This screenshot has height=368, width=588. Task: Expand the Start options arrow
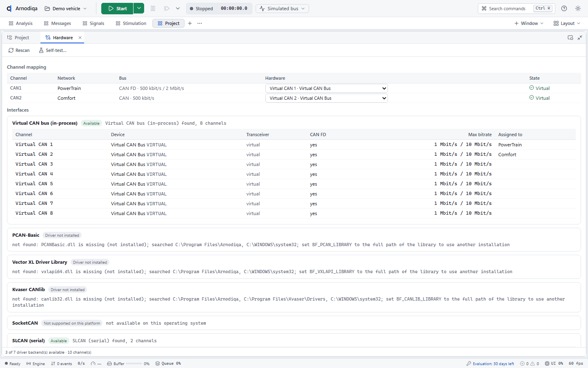point(139,9)
